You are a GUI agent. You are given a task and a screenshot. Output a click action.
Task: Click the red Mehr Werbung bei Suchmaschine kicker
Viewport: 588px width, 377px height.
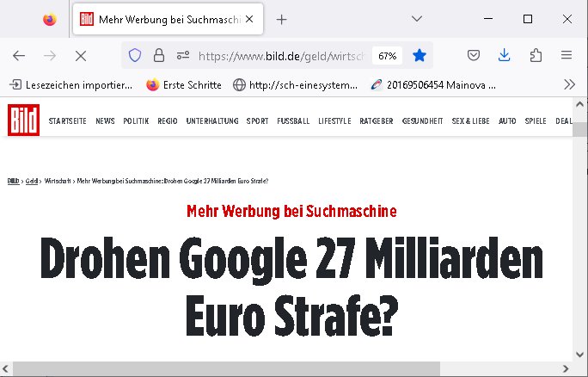coord(291,211)
